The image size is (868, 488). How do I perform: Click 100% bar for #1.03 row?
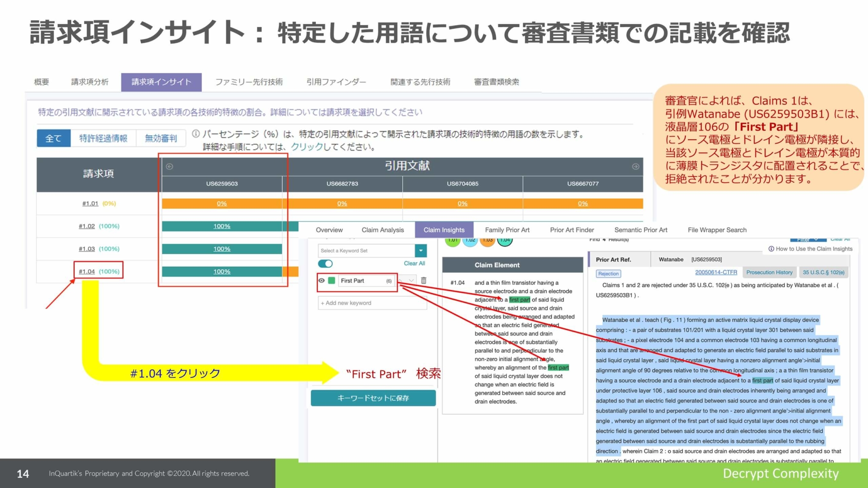point(222,249)
